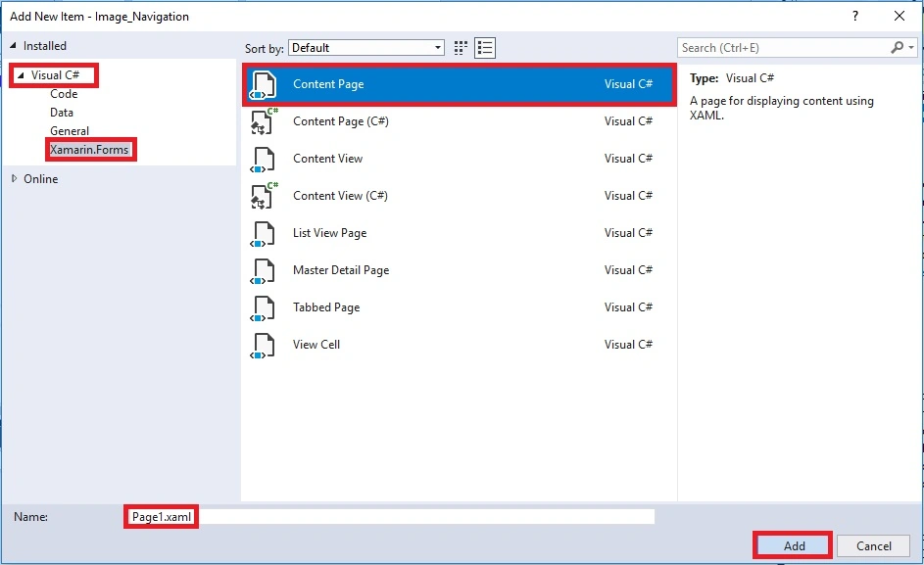The width and height of the screenshot is (924, 565).
Task: Collapse the Visual C# tree node
Action: point(21,75)
